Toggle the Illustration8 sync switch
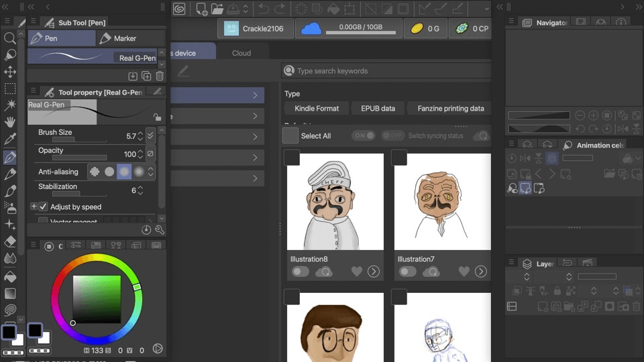 pyautogui.click(x=301, y=271)
